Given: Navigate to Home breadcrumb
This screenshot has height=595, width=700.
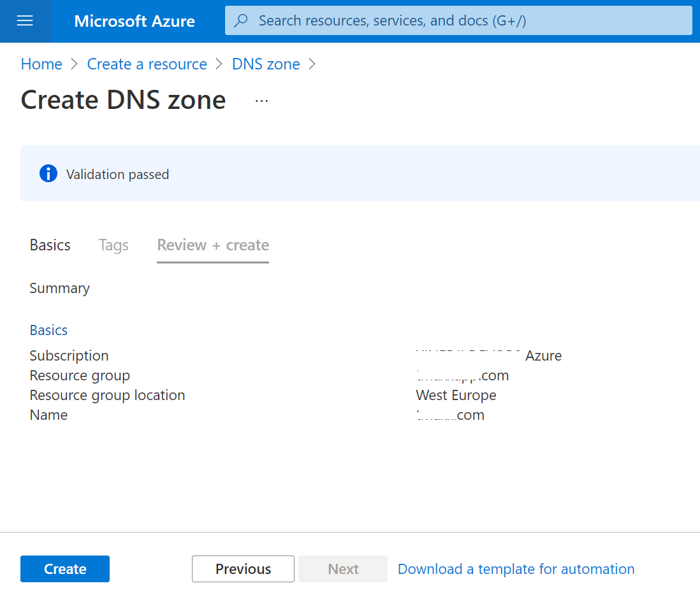Looking at the screenshot, I should tap(41, 64).
